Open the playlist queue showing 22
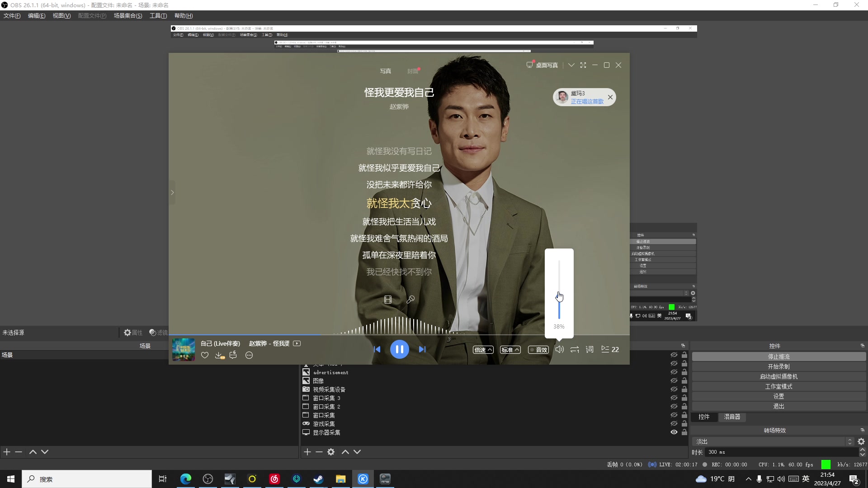The image size is (868, 488). (x=610, y=349)
